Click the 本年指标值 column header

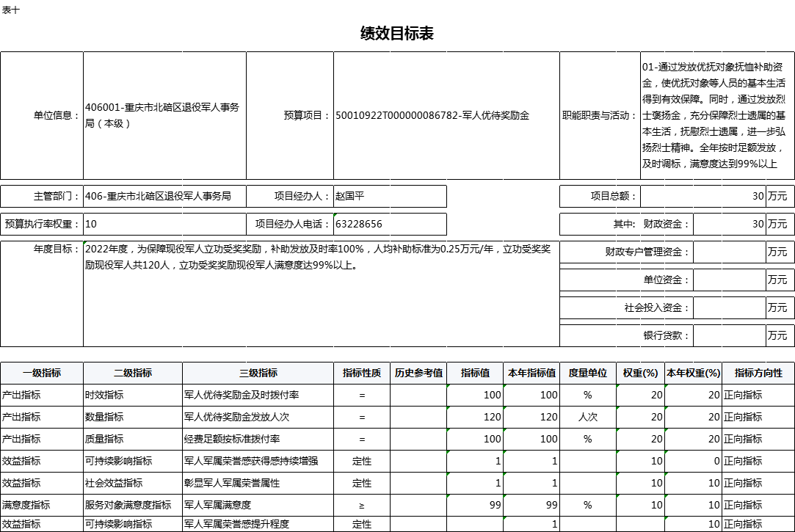point(532,373)
